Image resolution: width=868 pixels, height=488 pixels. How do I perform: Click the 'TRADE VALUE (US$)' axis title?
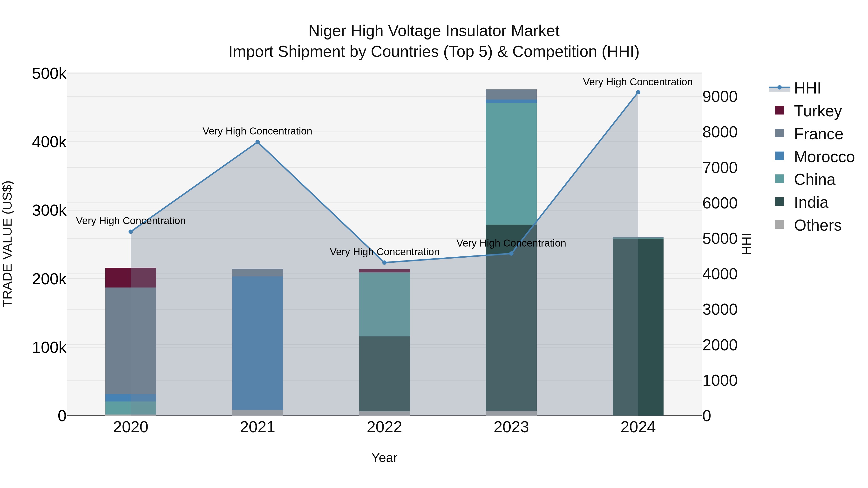7,244
